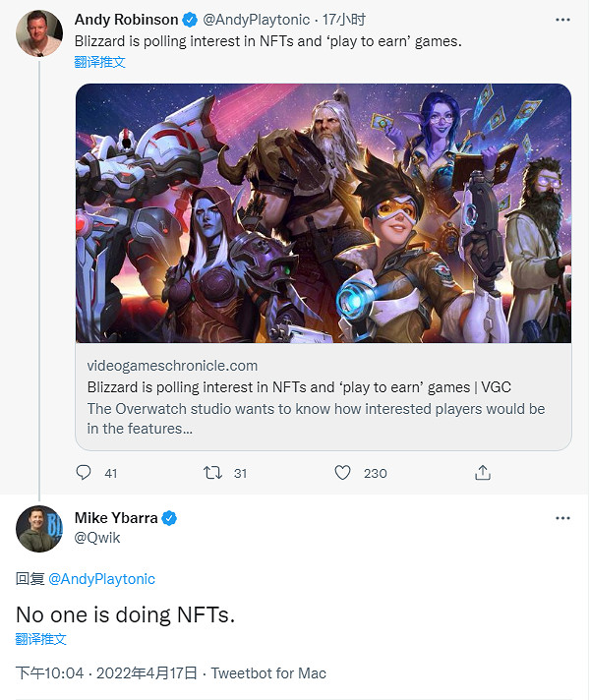Open @AndyPlaytonic mention in reply

pos(101,579)
